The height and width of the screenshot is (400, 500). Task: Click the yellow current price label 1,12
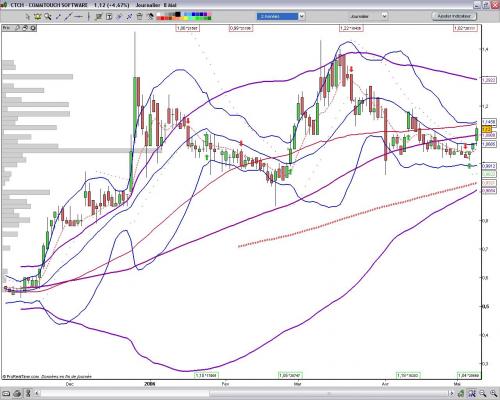[x=487, y=129]
